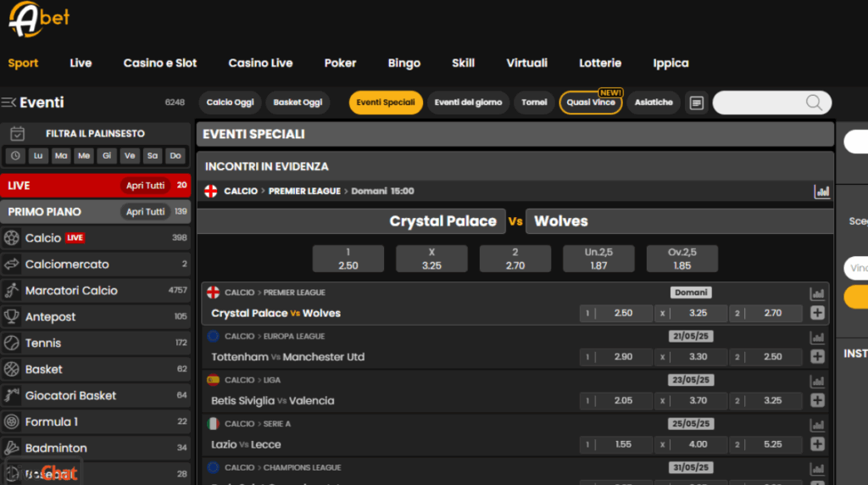The width and height of the screenshot is (868, 485).
Task: Open the PREMIER LEAGUE breadcrumb link
Action: [304, 191]
